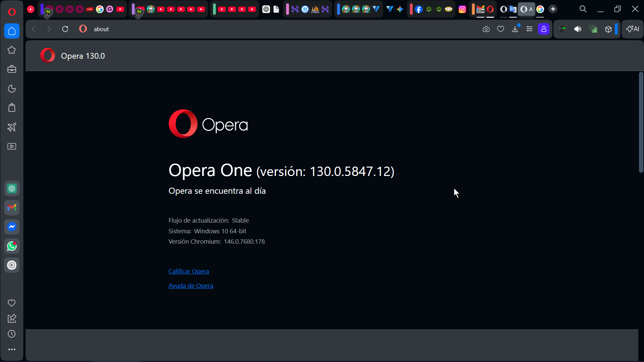Image resolution: width=644 pixels, height=362 pixels.
Task: Click the Ayuda de Opera link
Action: tap(191, 286)
